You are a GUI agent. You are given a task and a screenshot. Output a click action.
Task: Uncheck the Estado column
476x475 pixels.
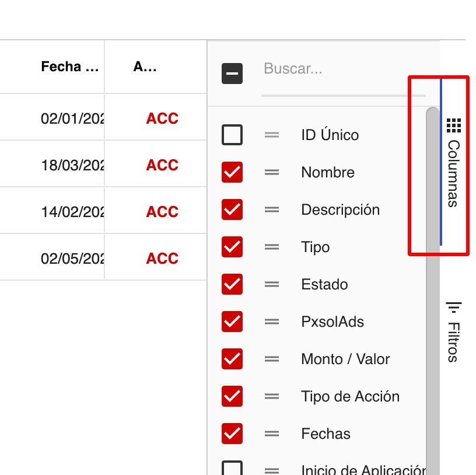[232, 284]
